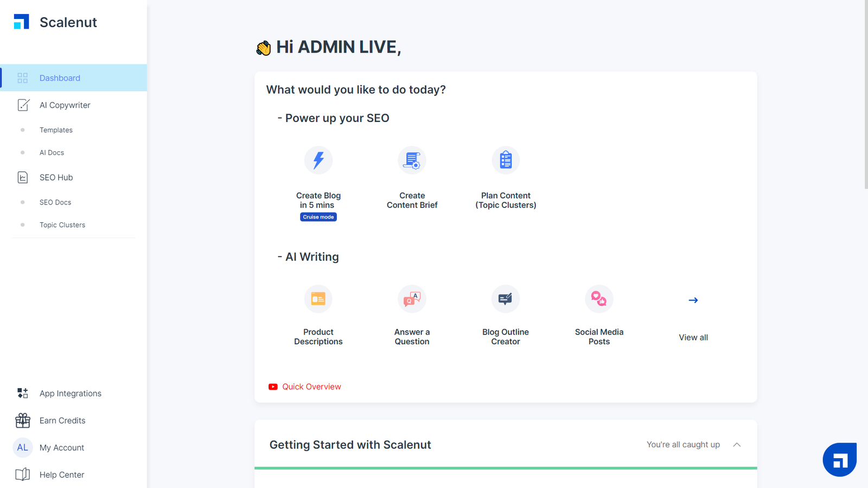Go to the SEO Hub menu
This screenshot has height=488, width=868.
point(56,177)
